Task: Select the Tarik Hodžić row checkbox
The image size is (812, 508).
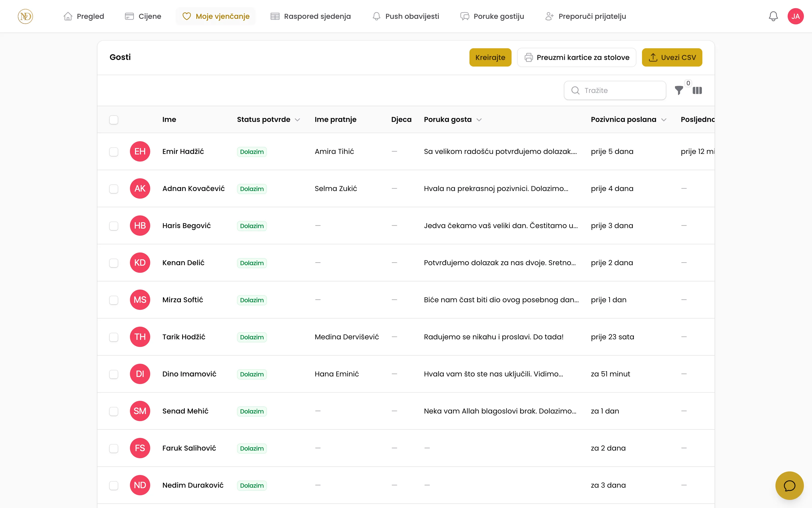Action: pyautogui.click(x=114, y=337)
